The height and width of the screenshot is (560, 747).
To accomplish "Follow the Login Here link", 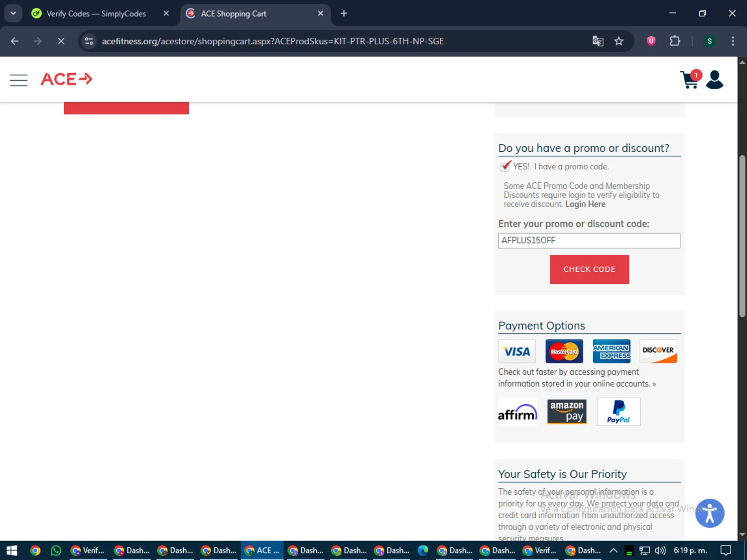I will click(585, 204).
